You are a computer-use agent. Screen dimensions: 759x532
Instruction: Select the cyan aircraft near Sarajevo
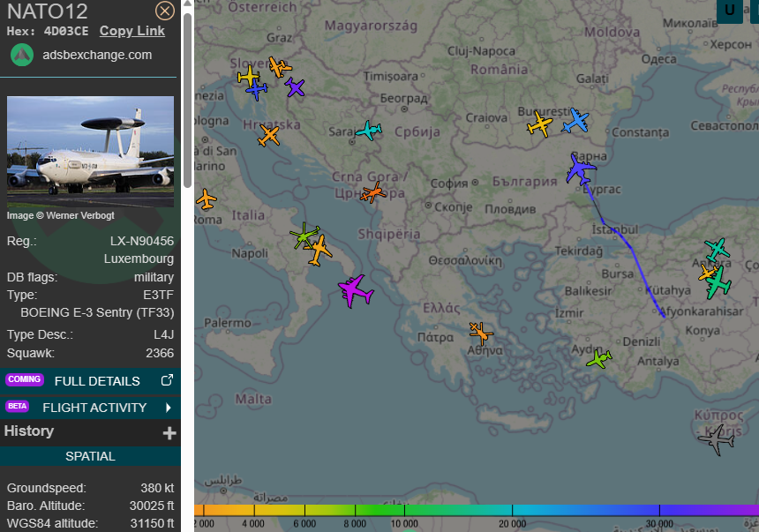pos(369,131)
